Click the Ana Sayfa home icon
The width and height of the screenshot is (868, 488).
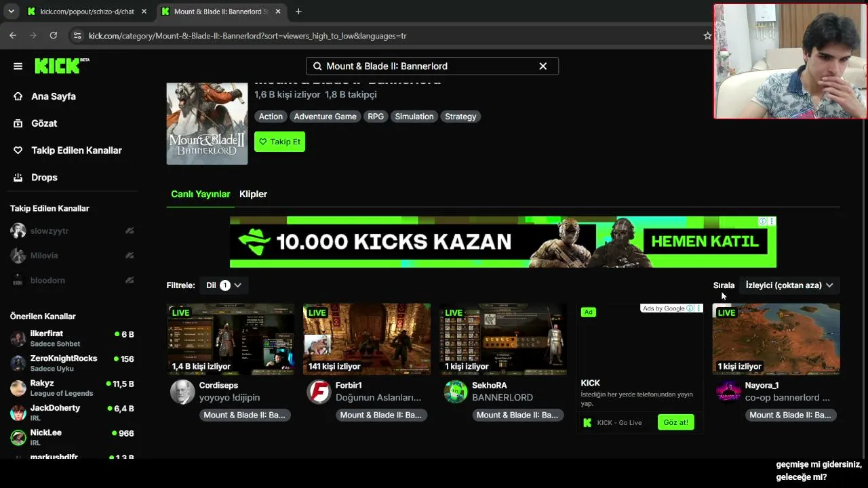(x=18, y=96)
